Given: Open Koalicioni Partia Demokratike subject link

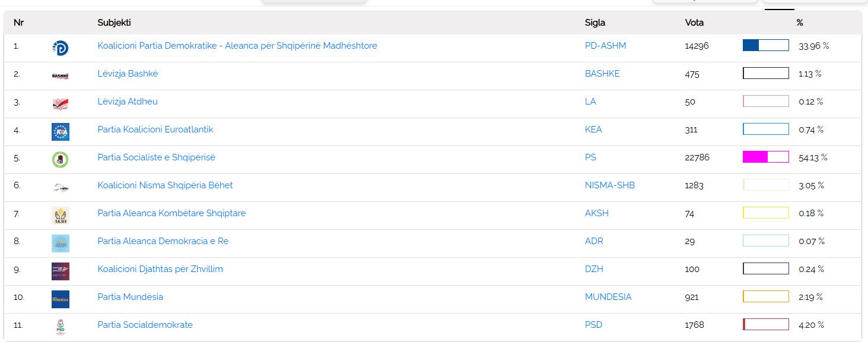Looking at the screenshot, I should click(x=237, y=46).
